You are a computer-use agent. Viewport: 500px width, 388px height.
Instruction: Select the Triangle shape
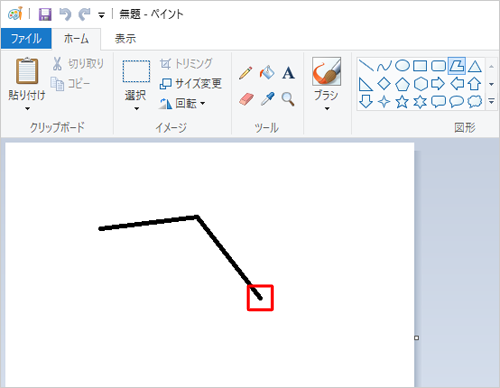click(475, 66)
